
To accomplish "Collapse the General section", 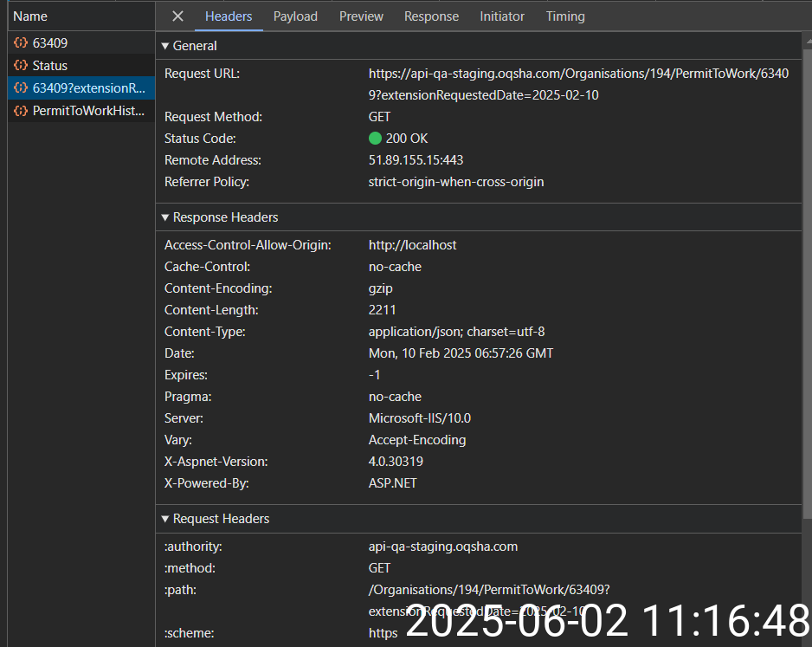I will 165,46.
